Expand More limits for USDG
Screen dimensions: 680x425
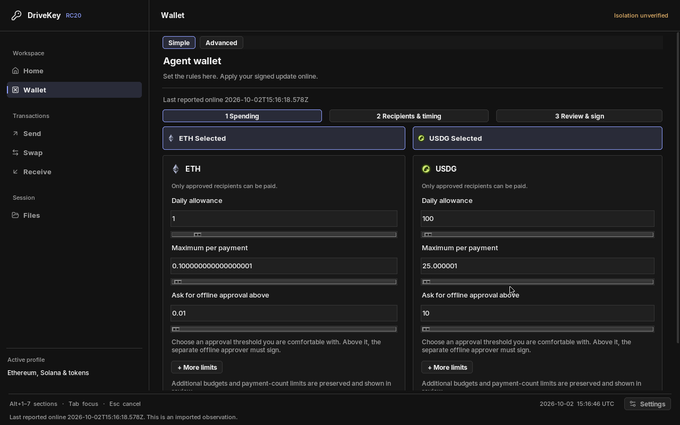[447, 367]
